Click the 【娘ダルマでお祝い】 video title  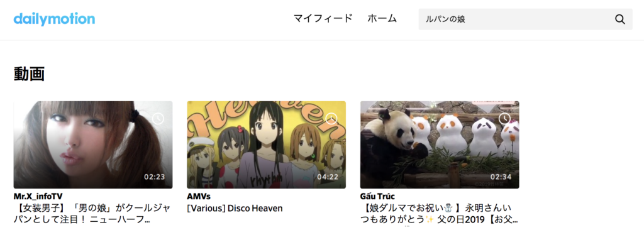[x=439, y=214]
